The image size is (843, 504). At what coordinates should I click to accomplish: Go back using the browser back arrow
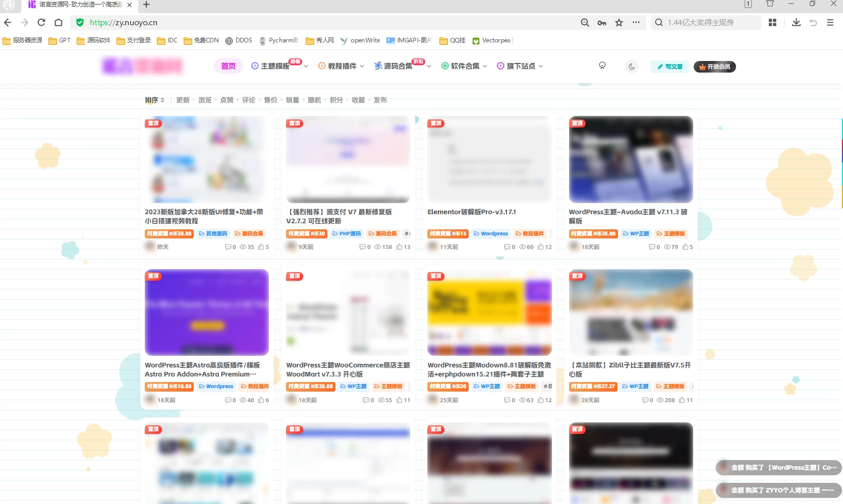point(8,23)
